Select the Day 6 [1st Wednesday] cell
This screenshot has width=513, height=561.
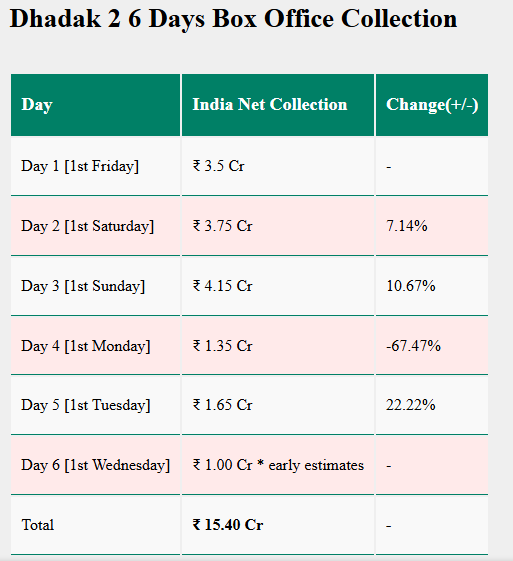pyautogui.click(x=95, y=465)
